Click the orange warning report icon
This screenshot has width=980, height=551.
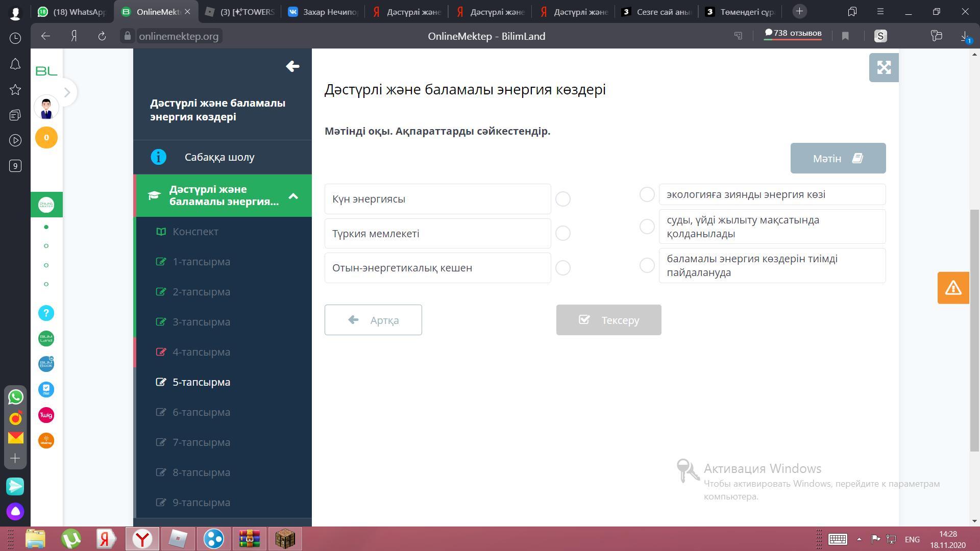[x=953, y=288]
